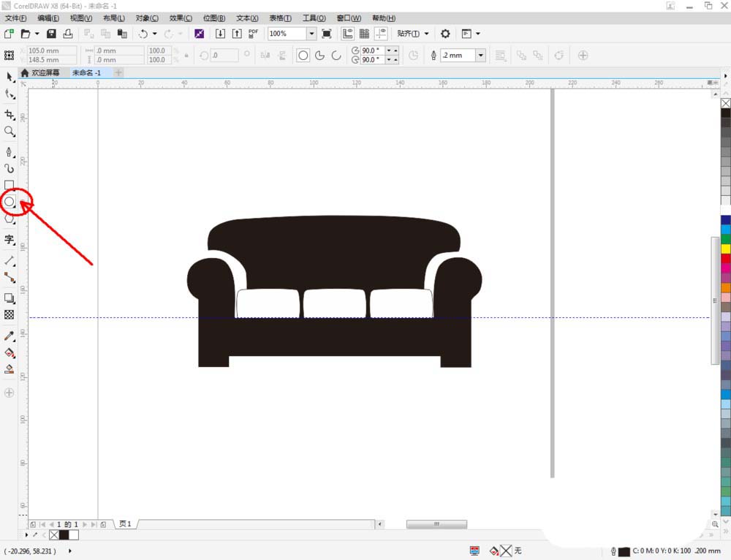Select the Pick (arrow) tool
Image resolution: width=731 pixels, height=560 pixels.
point(10,77)
